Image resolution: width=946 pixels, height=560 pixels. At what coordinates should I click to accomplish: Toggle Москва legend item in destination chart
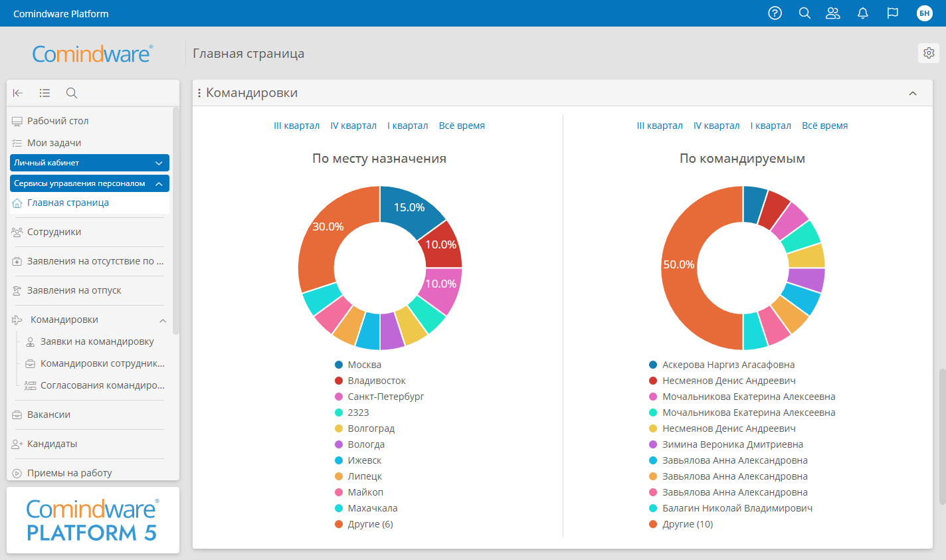[x=364, y=365]
